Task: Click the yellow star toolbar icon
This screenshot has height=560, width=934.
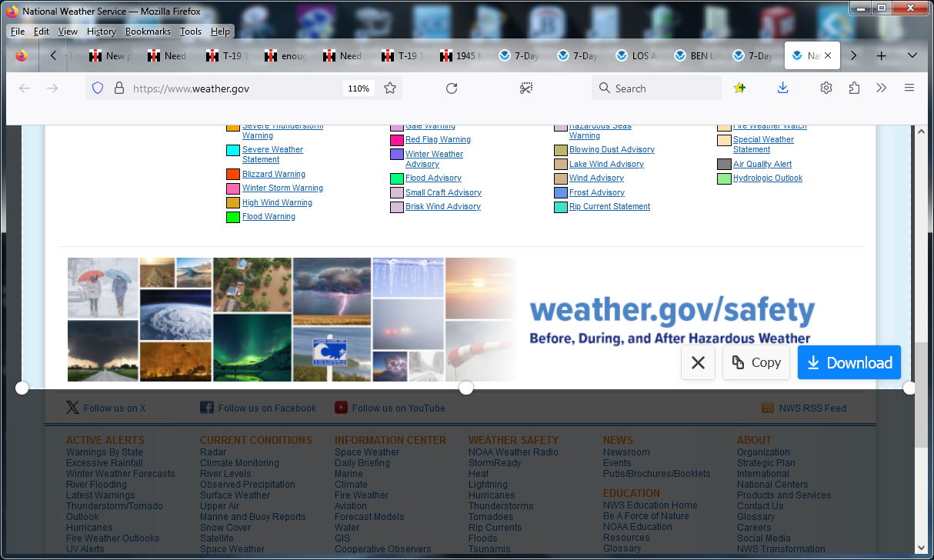Action: (739, 88)
